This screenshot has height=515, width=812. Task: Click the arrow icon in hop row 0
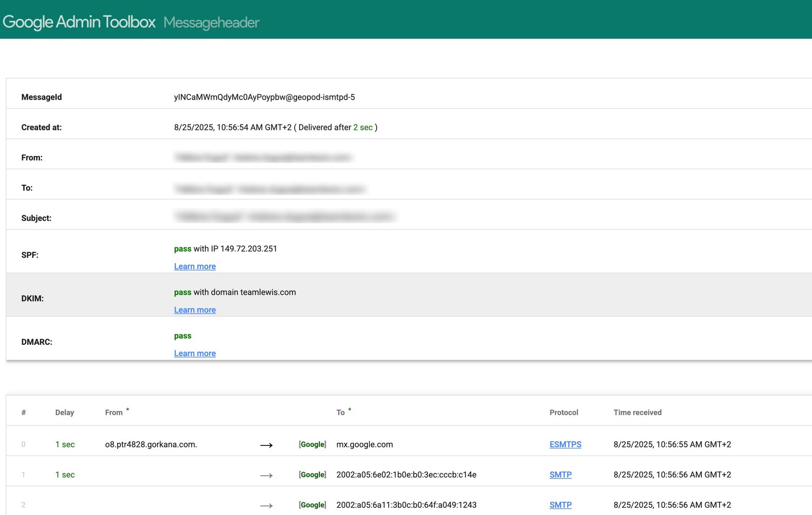pyautogui.click(x=266, y=444)
